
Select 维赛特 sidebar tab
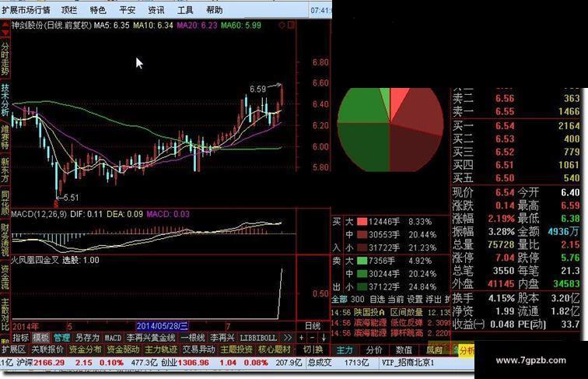tap(5, 138)
